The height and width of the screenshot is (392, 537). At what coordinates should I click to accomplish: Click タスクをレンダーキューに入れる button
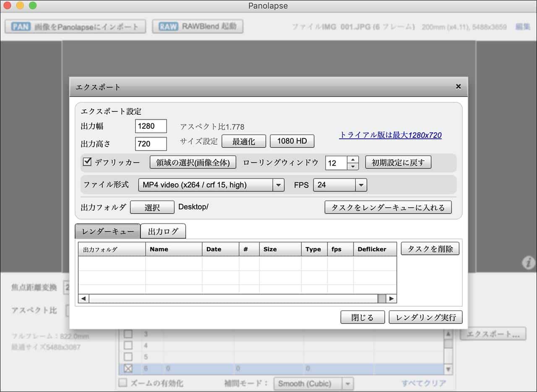(x=388, y=207)
